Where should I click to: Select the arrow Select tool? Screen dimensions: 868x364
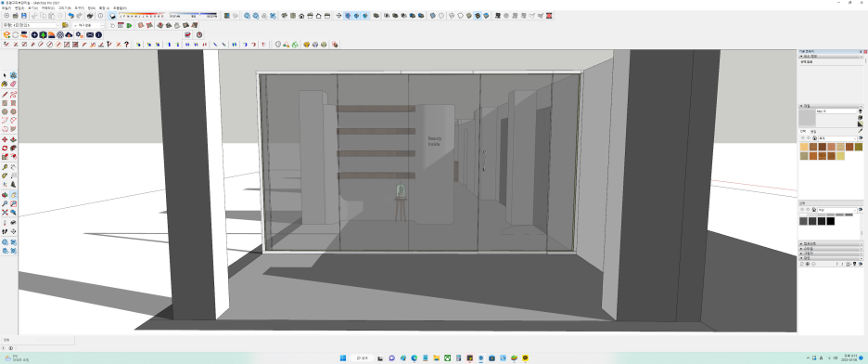(5, 75)
